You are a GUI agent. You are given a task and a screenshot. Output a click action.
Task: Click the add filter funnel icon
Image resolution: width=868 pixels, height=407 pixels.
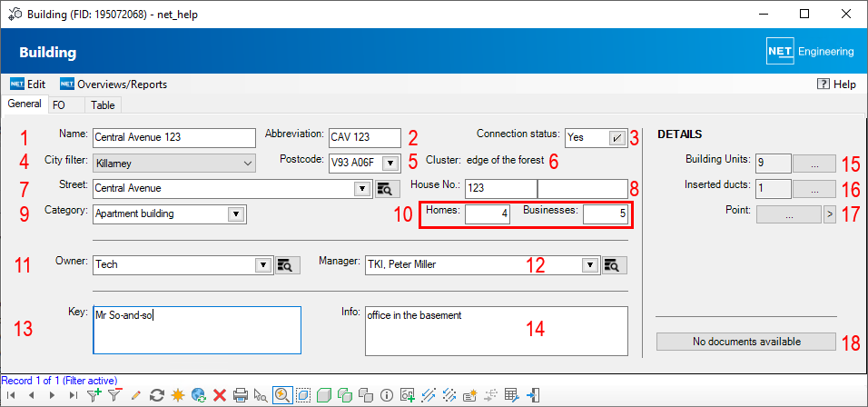(x=95, y=395)
